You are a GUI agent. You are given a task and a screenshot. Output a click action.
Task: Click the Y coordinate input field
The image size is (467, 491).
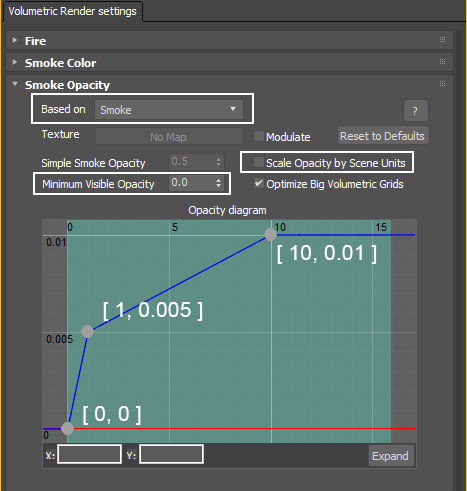click(x=171, y=454)
